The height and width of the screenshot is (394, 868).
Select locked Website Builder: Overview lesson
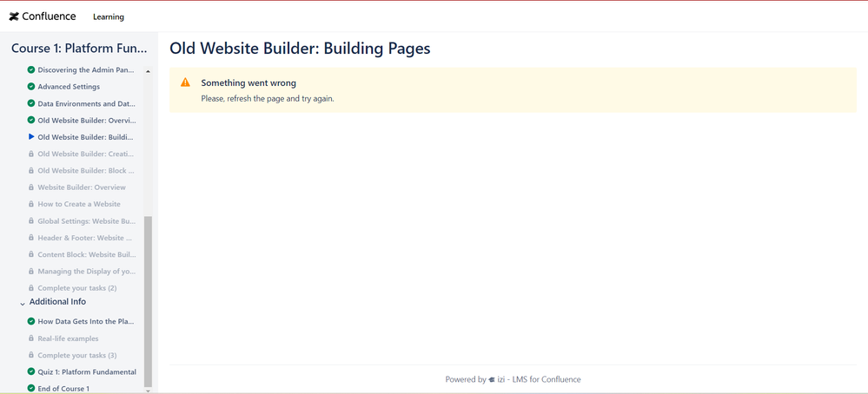point(82,187)
